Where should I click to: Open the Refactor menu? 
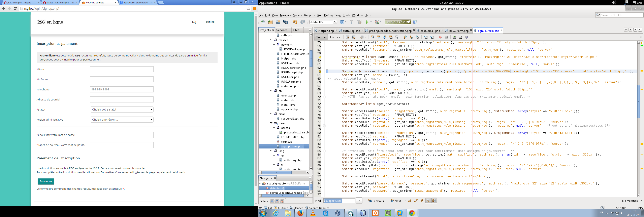310,15
